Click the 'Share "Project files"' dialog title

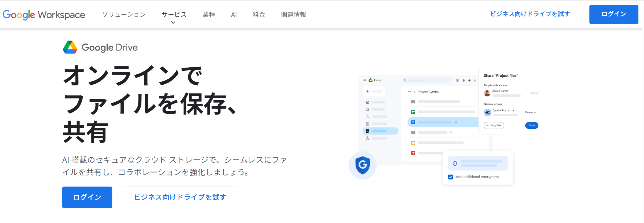tap(501, 76)
